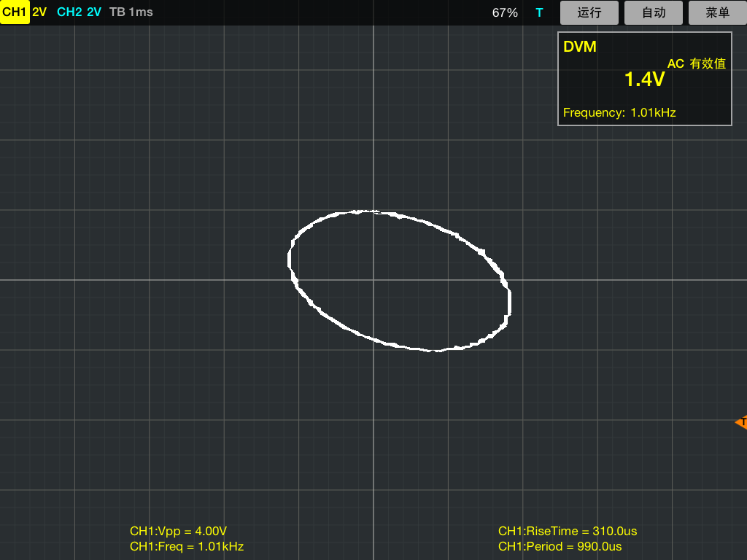Open CH1 2V vertical scale setting
Image resolution: width=747 pixels, height=560 pixels.
click(x=39, y=12)
